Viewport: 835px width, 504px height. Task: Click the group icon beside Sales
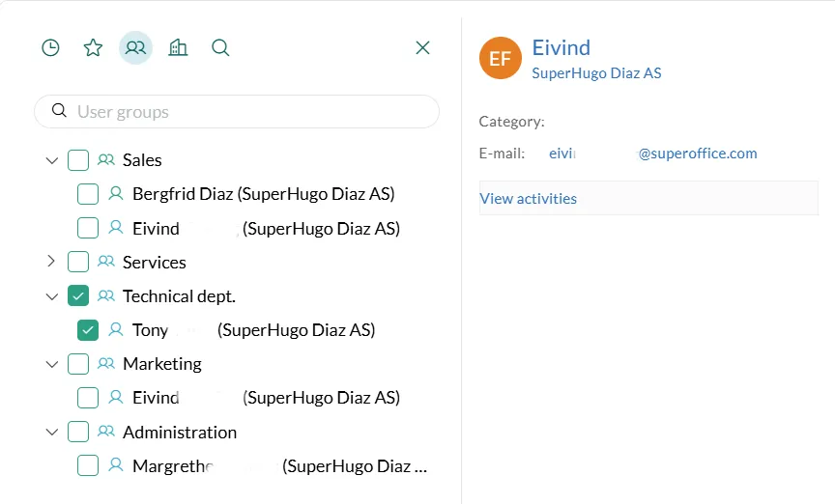(106, 160)
